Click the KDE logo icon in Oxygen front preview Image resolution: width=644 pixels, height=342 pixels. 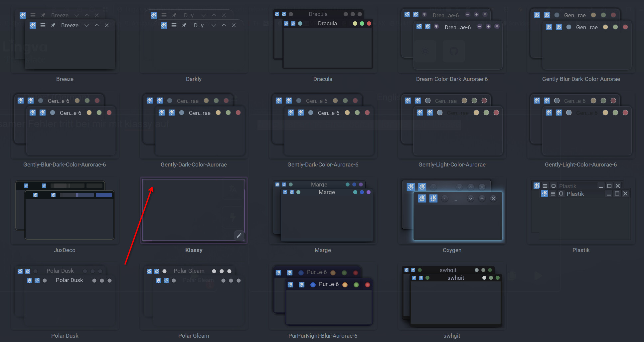click(x=422, y=198)
